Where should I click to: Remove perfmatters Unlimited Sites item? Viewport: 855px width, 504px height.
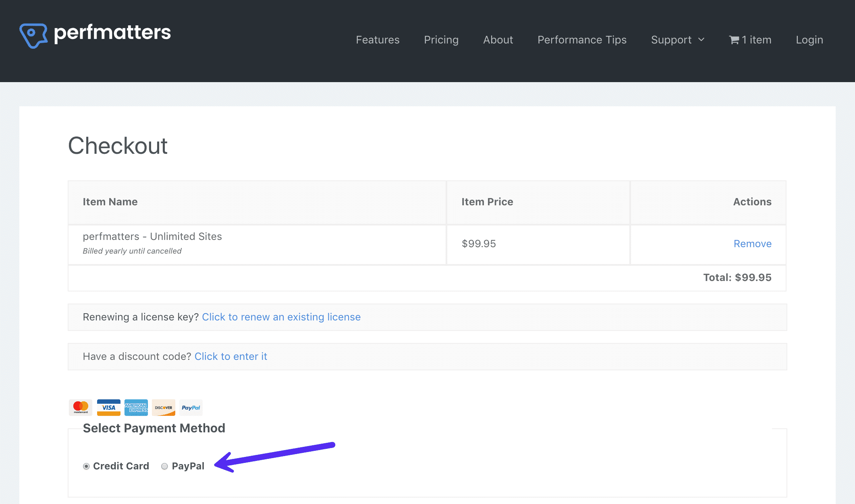752,243
